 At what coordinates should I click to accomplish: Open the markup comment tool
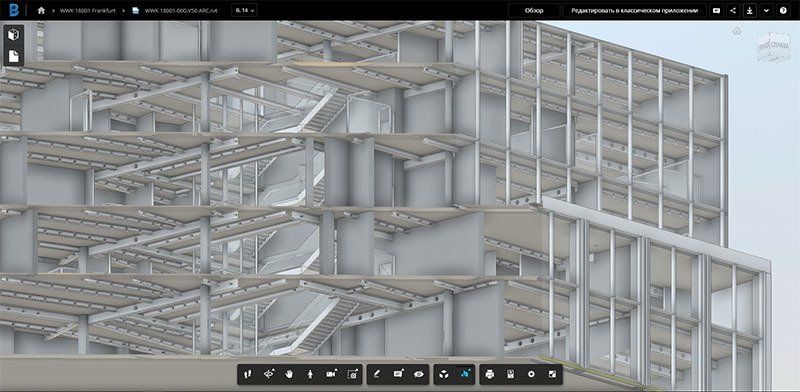click(398, 374)
